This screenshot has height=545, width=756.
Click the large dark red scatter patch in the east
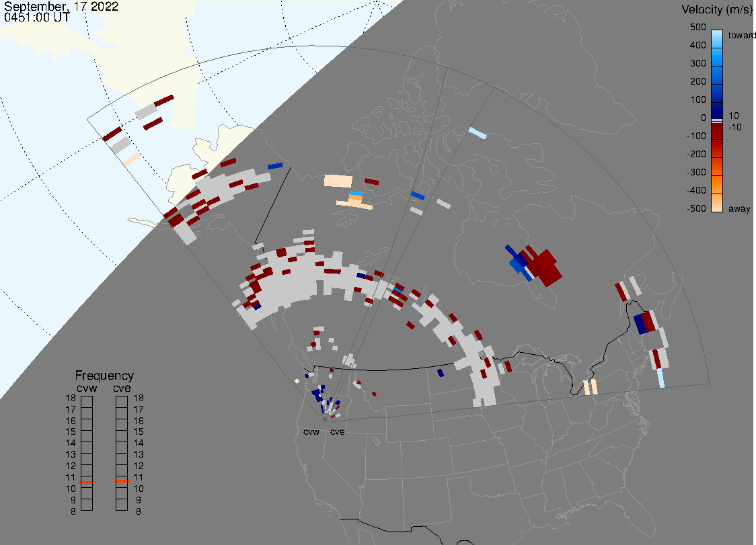545,267
